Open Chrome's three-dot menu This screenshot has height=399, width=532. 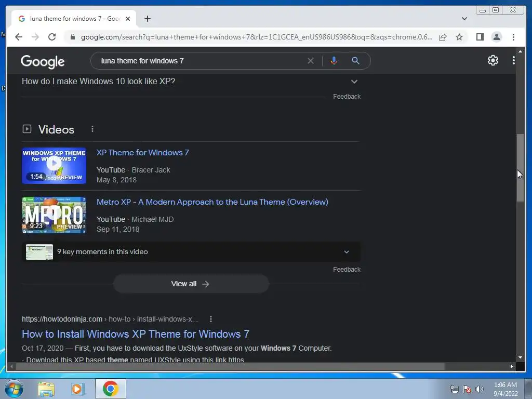514,37
